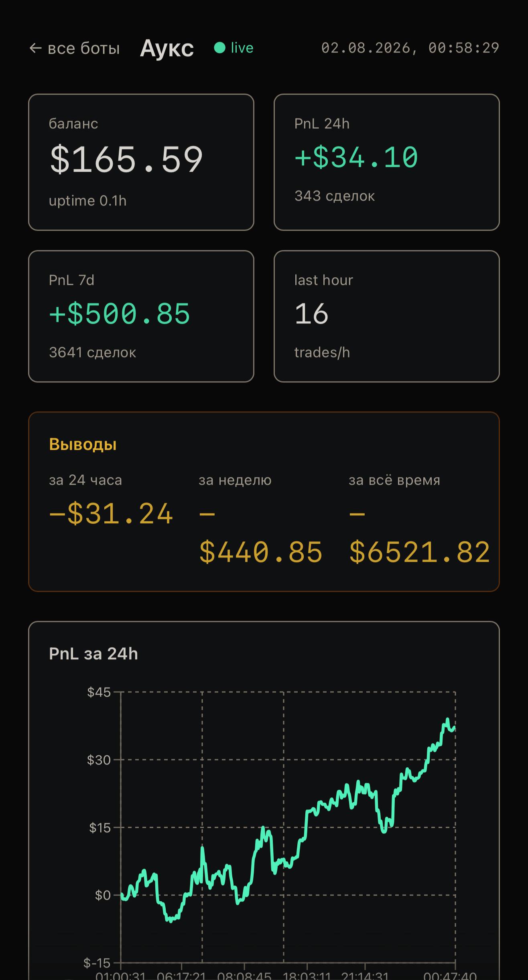Select the за неделю withdrawal amount
This screenshot has height=980, width=528.
coord(261,533)
